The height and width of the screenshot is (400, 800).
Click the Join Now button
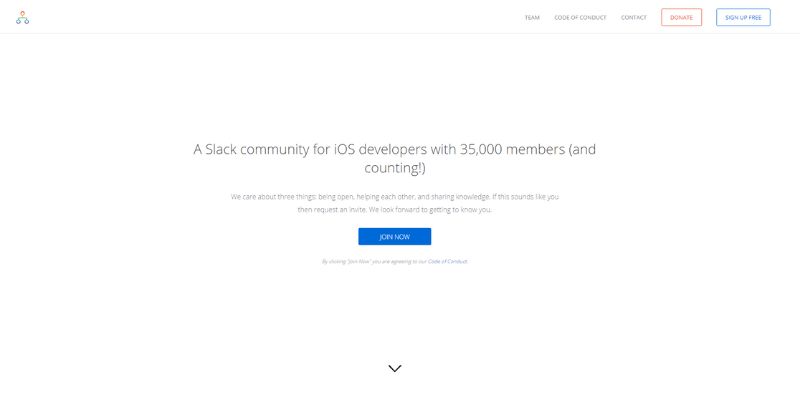[x=394, y=237]
